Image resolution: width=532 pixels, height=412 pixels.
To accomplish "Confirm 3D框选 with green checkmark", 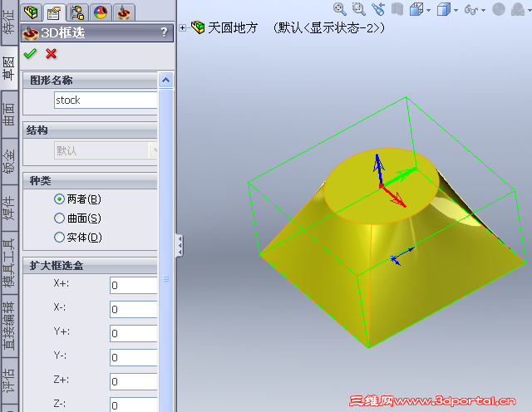I will (x=30, y=54).
